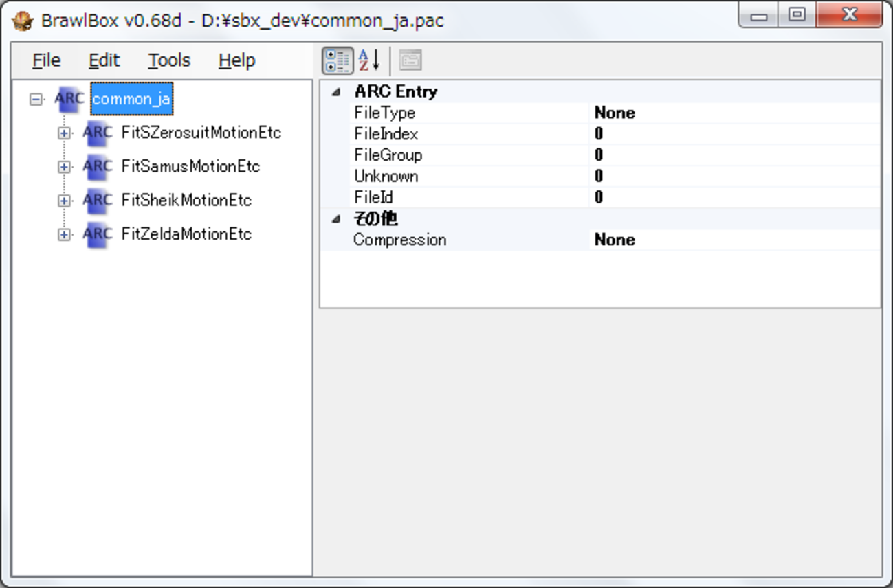Select FitSZerosuitMotionEtc in the tree

point(201,133)
